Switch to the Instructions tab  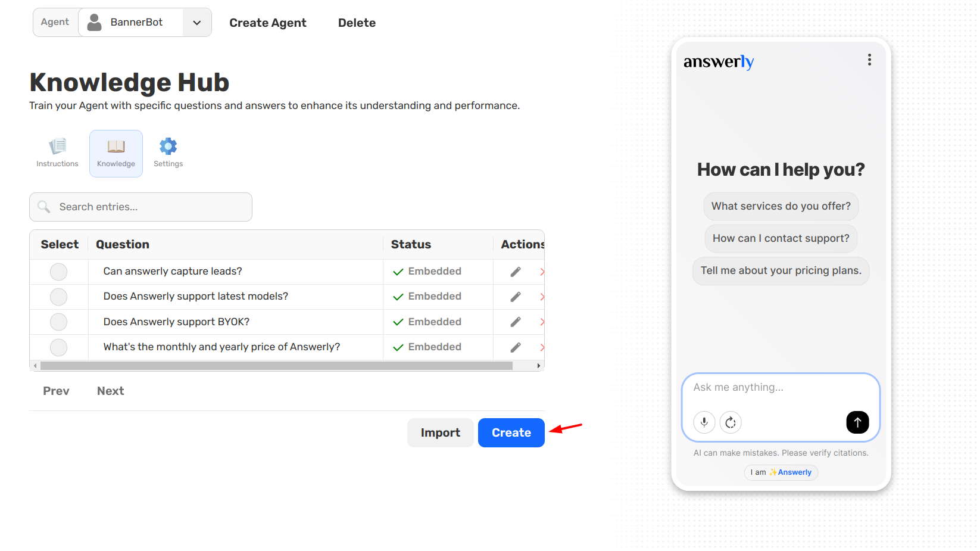pos(57,153)
